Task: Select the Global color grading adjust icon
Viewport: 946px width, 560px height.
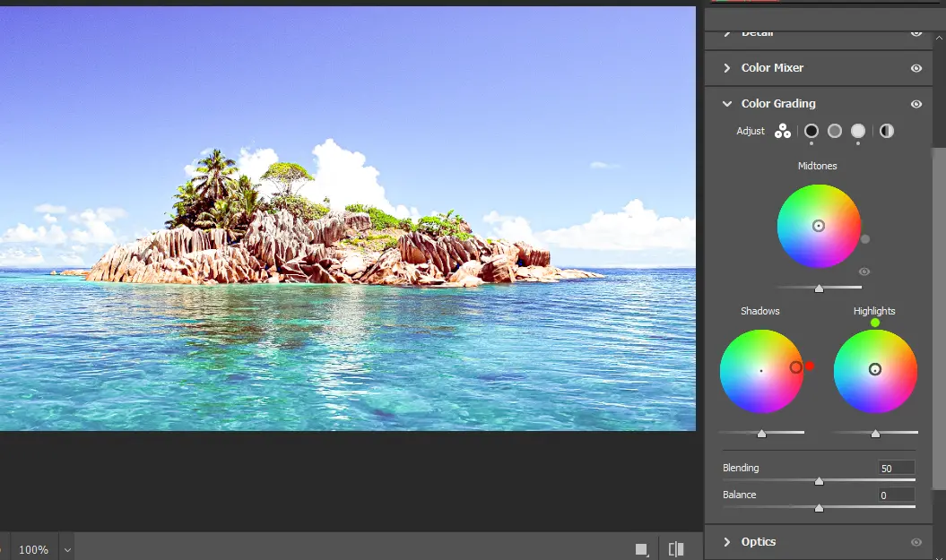Action: [886, 131]
